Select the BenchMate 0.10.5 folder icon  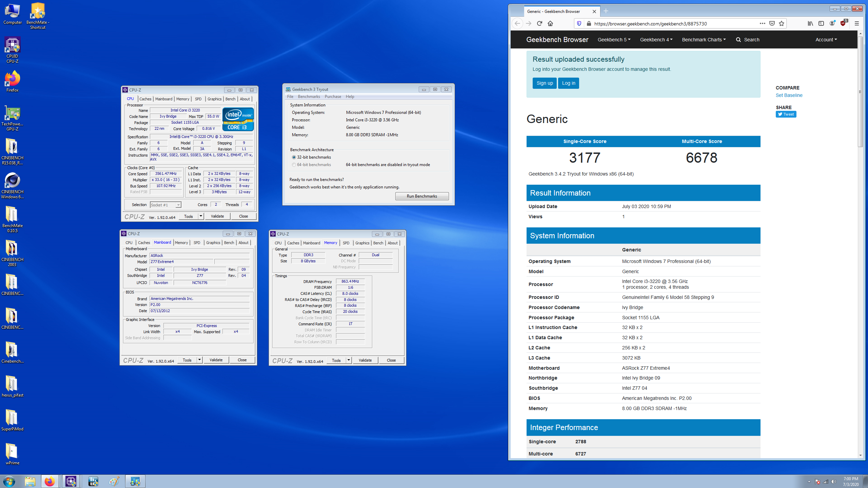[13, 219]
